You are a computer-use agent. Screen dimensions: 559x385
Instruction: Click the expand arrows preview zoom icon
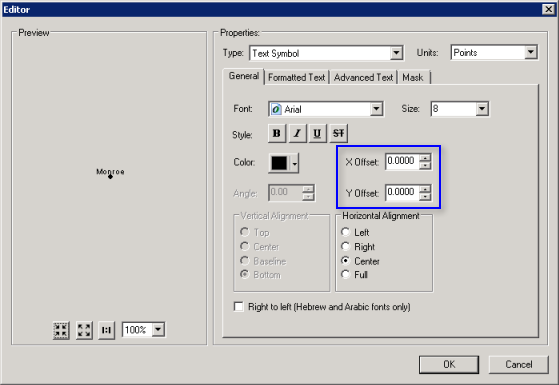click(84, 330)
